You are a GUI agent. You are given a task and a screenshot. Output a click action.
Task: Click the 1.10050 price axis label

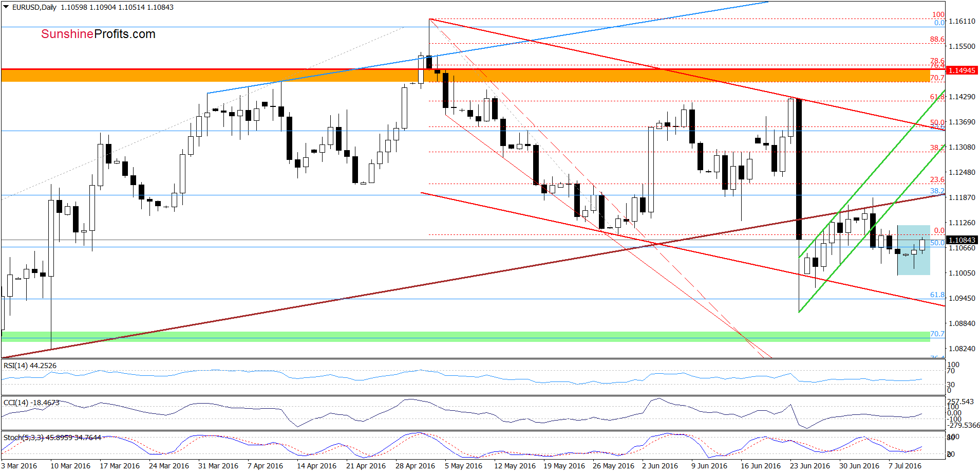(x=962, y=273)
